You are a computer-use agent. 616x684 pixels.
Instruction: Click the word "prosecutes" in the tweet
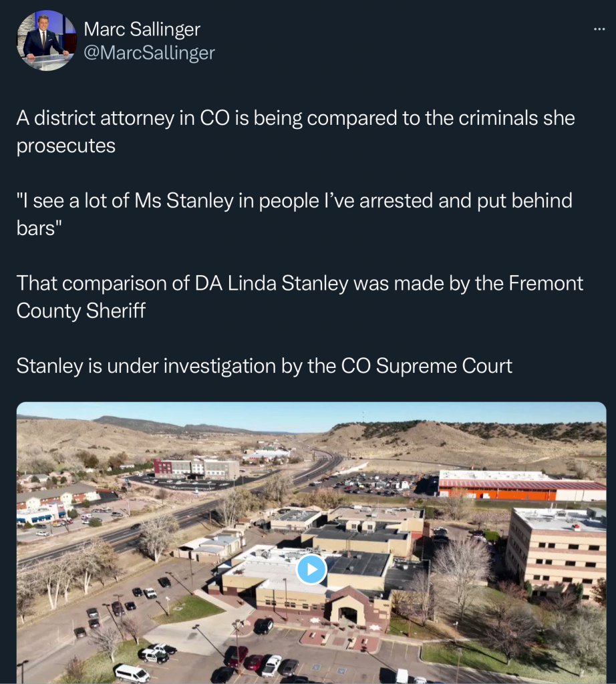[x=66, y=146]
